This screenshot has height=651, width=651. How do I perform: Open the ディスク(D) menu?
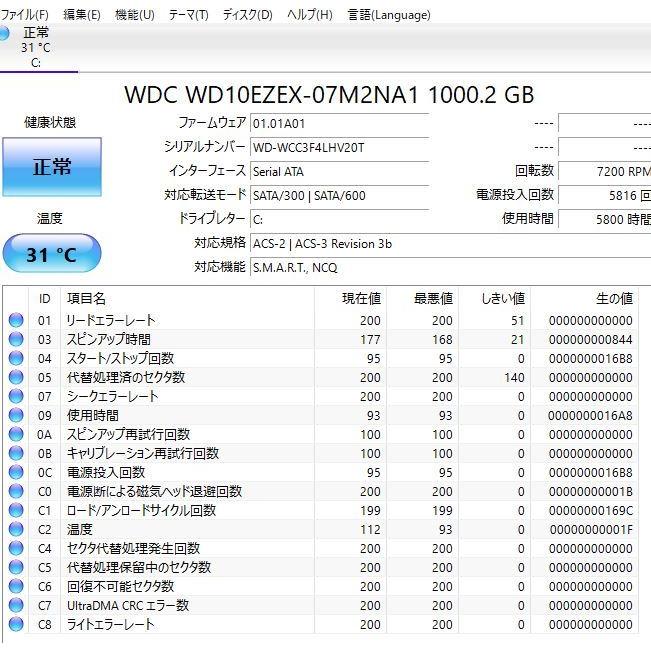click(x=247, y=15)
